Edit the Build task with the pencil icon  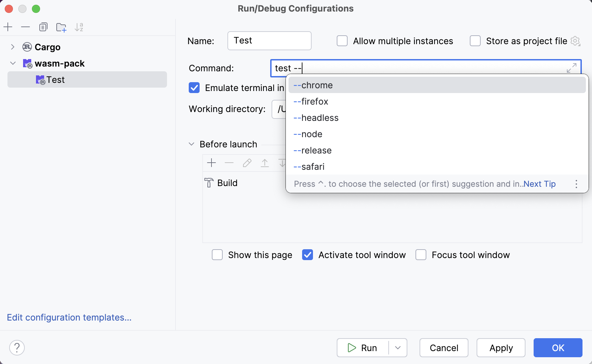pyautogui.click(x=247, y=163)
